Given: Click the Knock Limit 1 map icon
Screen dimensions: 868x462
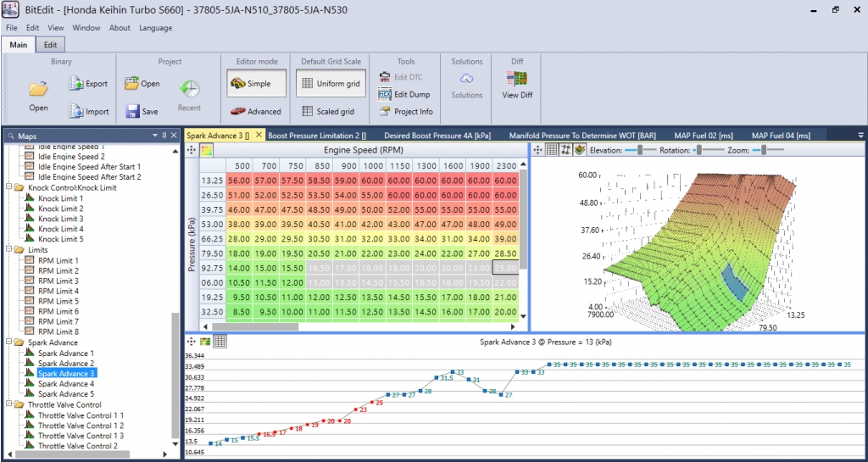Looking at the screenshot, I should pos(30,198).
